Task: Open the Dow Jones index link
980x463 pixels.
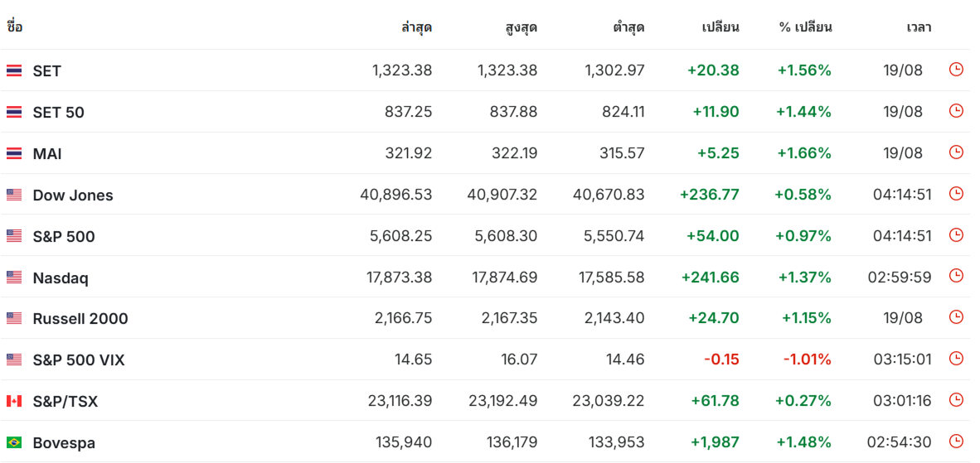Action: coord(73,195)
